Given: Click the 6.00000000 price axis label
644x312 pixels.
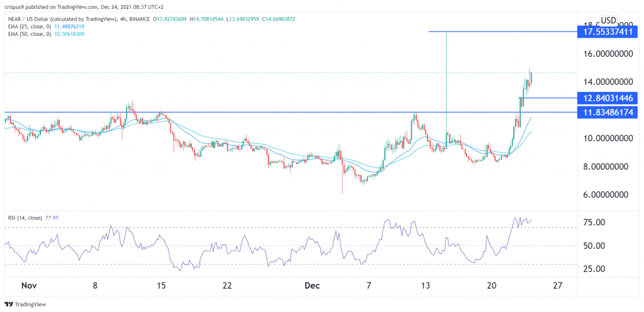Looking at the screenshot, I should [606, 194].
